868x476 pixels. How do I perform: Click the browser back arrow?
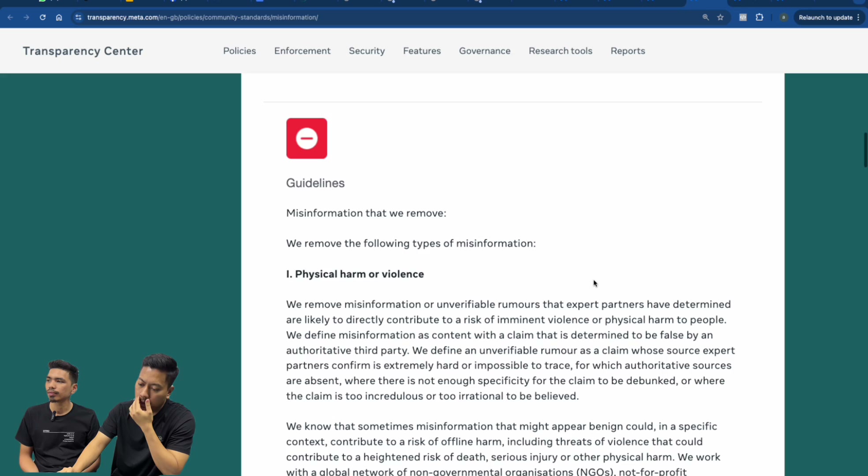[x=10, y=17]
